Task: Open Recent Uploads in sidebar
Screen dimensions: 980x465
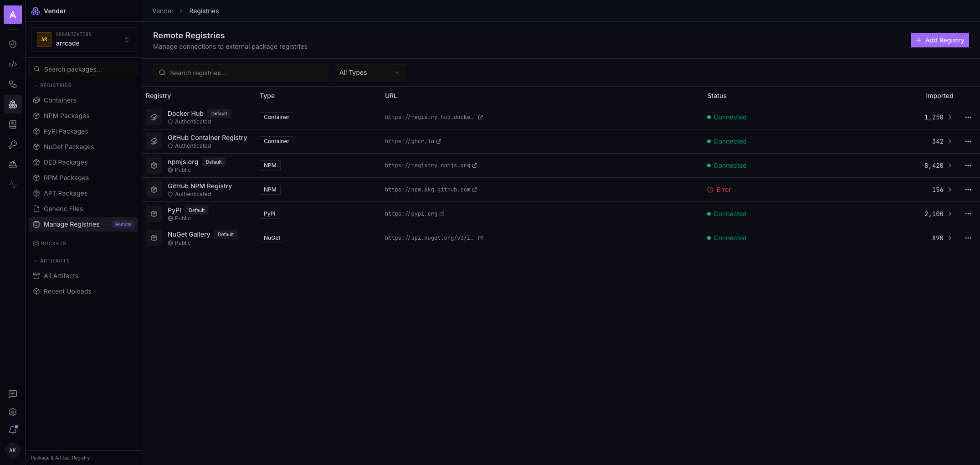Action: coord(83,291)
